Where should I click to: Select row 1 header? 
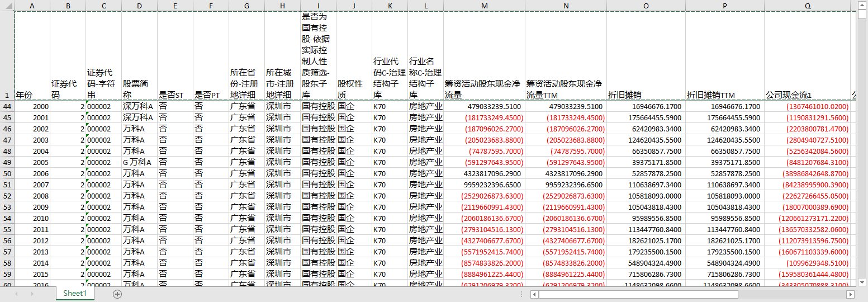pyautogui.click(x=7, y=56)
